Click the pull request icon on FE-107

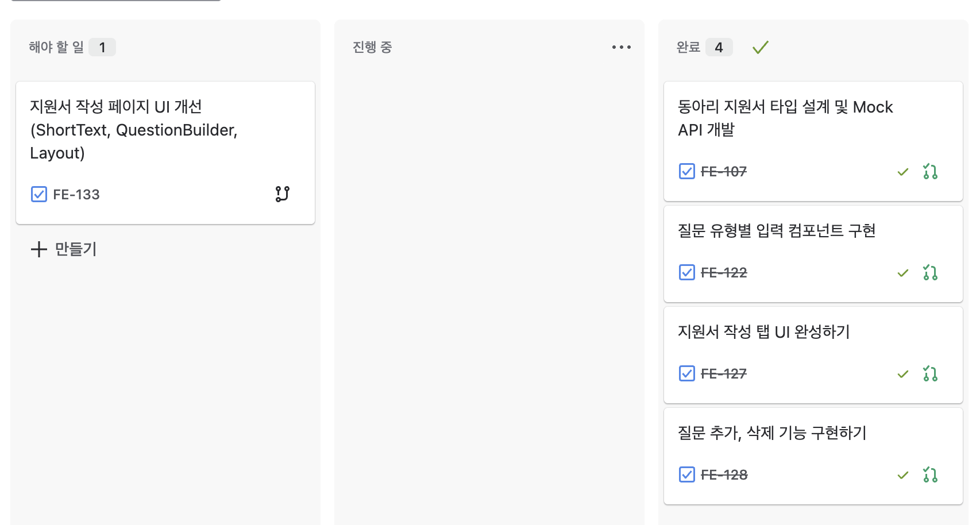(x=930, y=172)
